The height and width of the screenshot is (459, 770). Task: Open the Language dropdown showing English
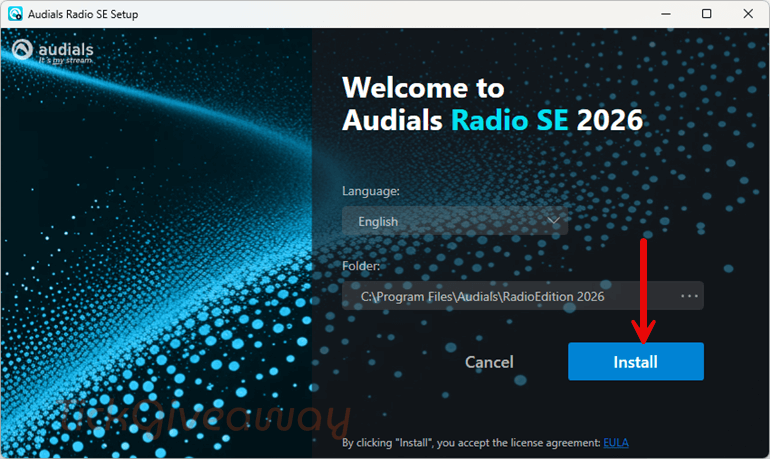coord(455,221)
